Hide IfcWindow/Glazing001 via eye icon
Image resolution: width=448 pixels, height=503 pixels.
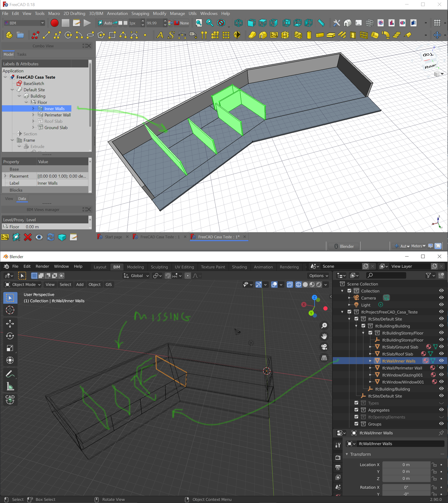(441, 374)
